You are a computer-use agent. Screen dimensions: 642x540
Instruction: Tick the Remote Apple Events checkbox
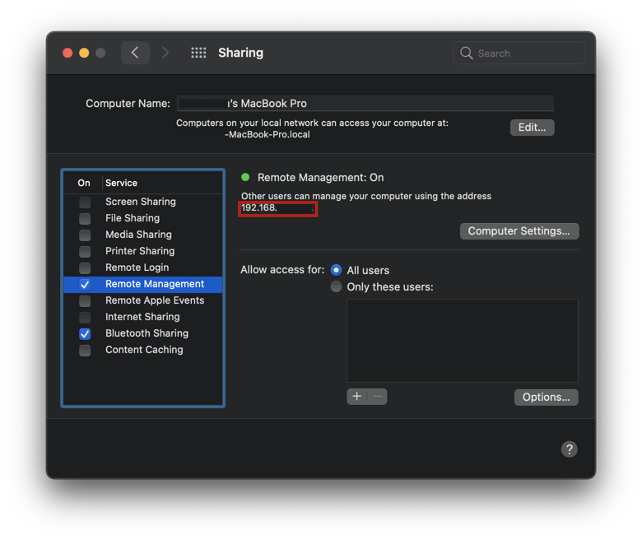(x=85, y=301)
